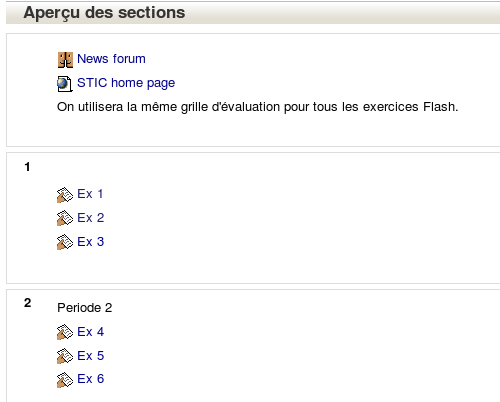500x402 pixels.
Task: Click the assignment icon beside Ex 1
Action: pos(65,195)
